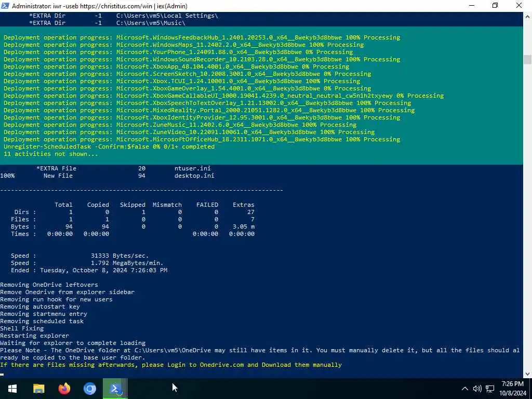The height and width of the screenshot is (399, 532).
Task: Click the ScreenSketch deployment progress line
Action: click(187, 74)
